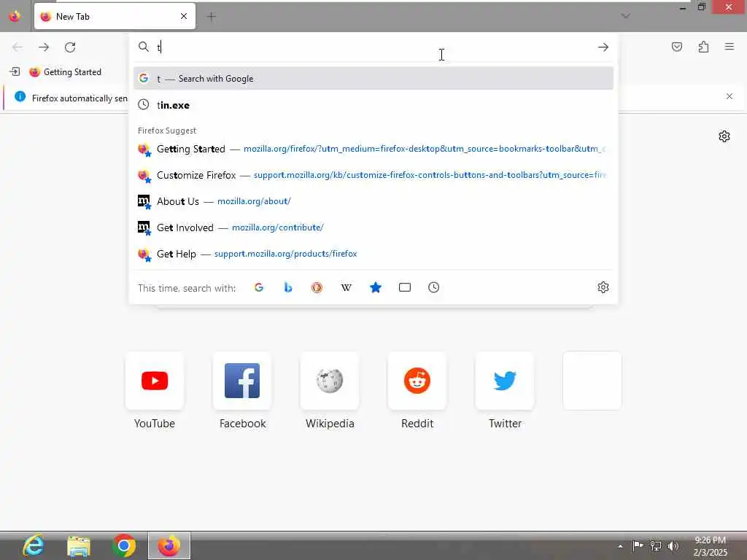Launch Internet Explorer from the taskbar
Viewport: 747px width, 560px height.
pos(34,545)
